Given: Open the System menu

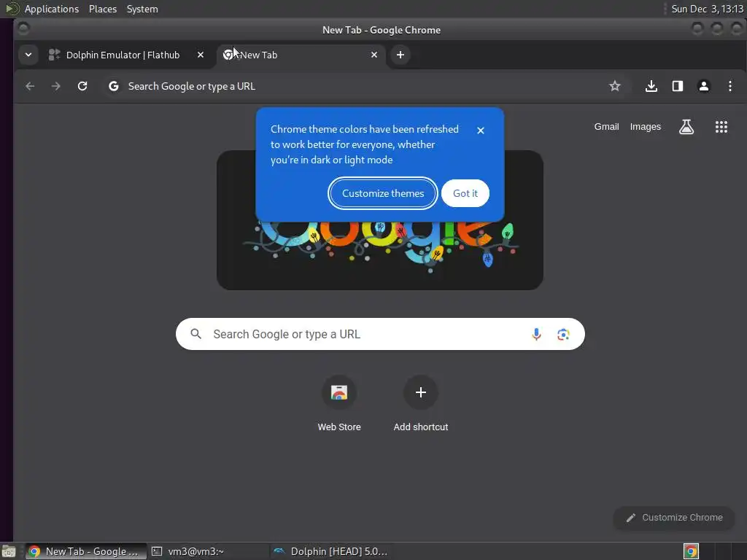Looking at the screenshot, I should (x=142, y=9).
